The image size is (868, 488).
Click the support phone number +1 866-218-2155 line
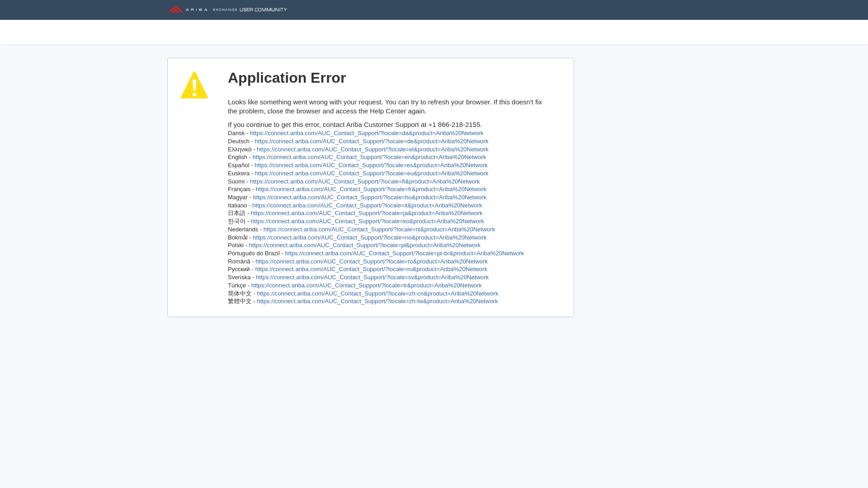355,125
